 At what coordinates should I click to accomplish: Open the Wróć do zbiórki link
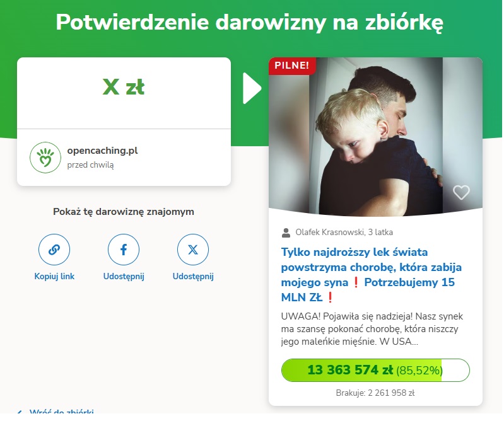pos(62,412)
